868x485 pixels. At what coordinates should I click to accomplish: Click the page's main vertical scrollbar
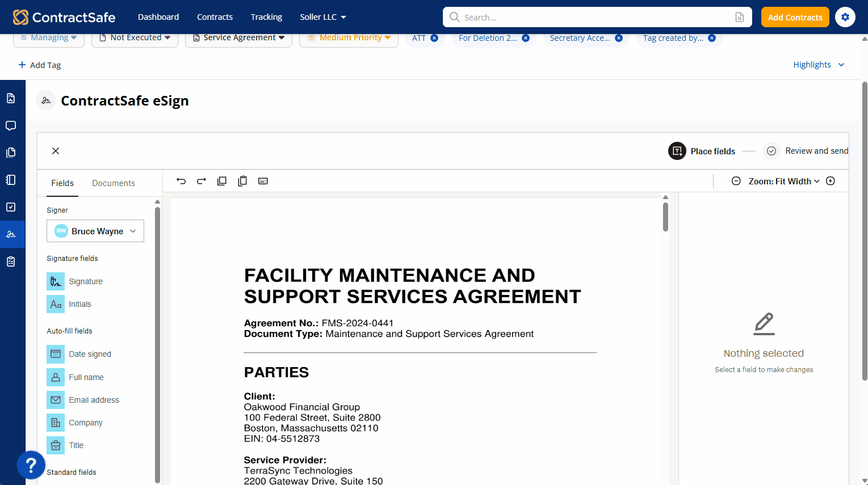point(865,231)
